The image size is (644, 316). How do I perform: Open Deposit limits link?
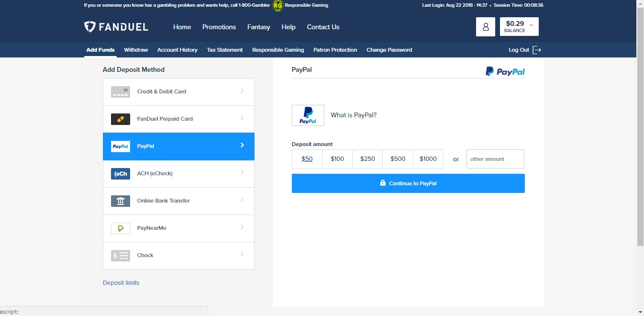click(121, 283)
